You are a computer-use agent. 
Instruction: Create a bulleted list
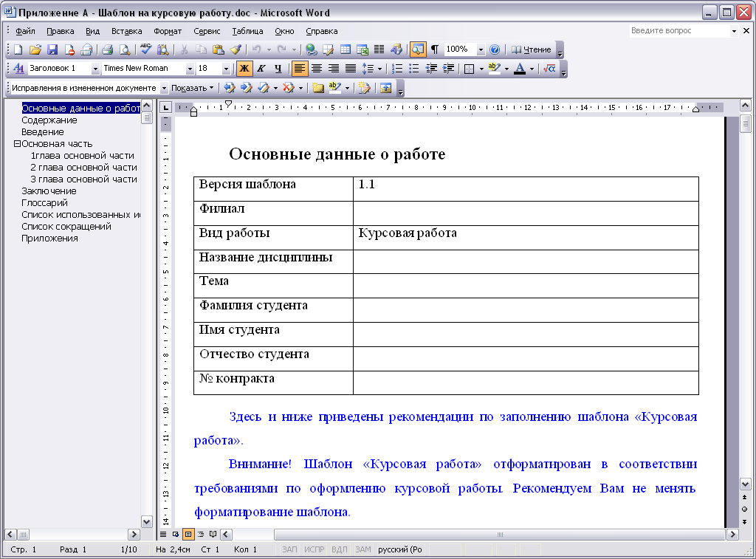[414, 69]
